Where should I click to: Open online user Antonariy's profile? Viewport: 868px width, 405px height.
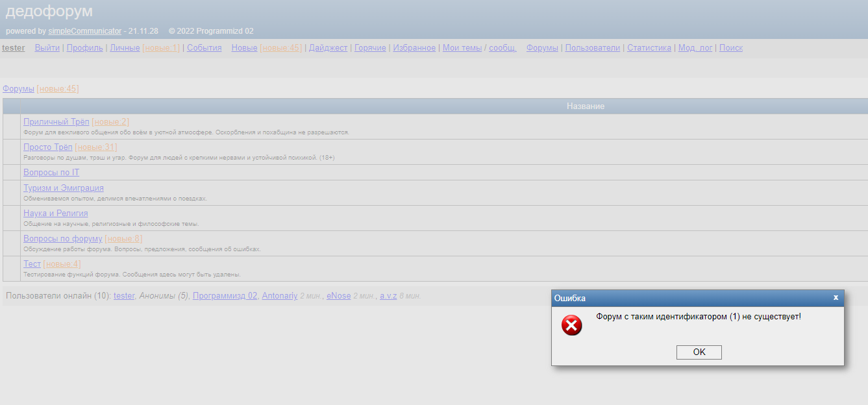click(x=279, y=295)
